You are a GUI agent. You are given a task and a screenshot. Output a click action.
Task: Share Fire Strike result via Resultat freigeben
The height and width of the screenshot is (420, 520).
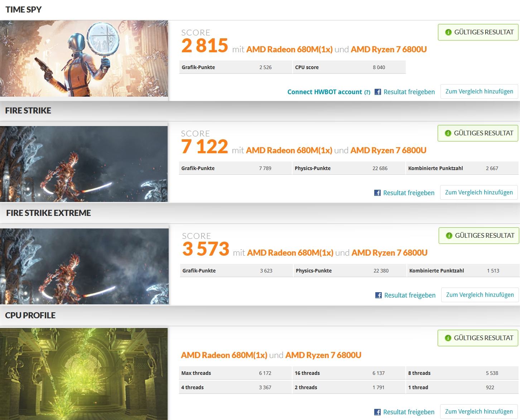409,193
